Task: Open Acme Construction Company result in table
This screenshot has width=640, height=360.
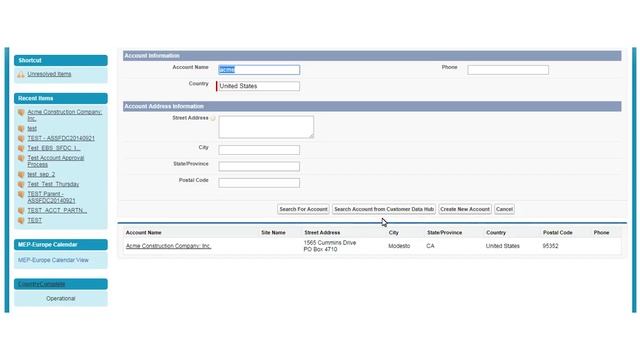Action: point(168,246)
